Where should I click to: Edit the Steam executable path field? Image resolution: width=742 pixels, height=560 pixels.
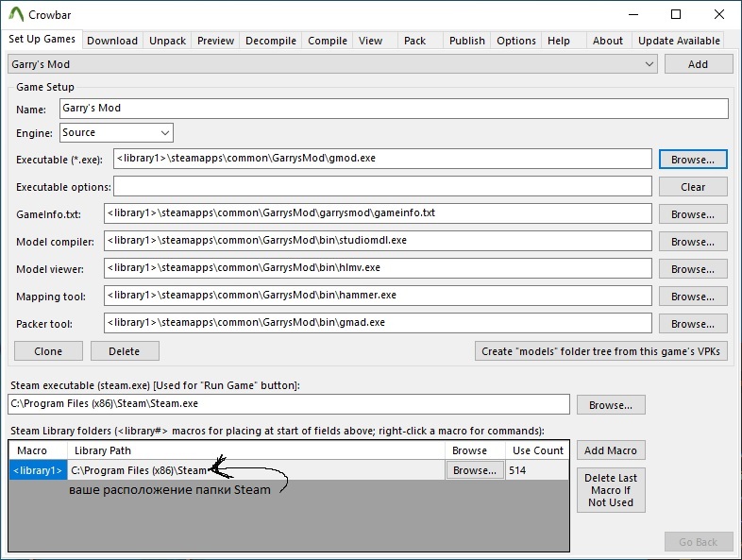coord(289,404)
